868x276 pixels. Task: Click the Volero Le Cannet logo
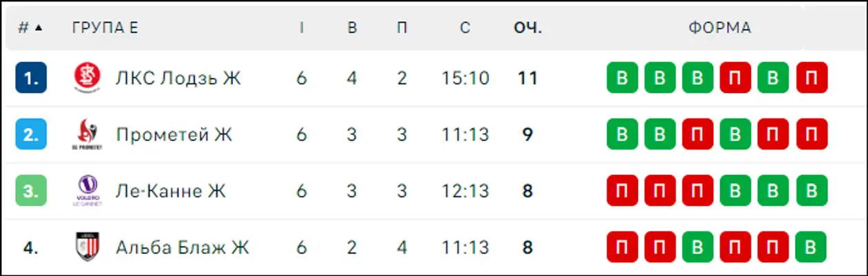tap(87, 191)
